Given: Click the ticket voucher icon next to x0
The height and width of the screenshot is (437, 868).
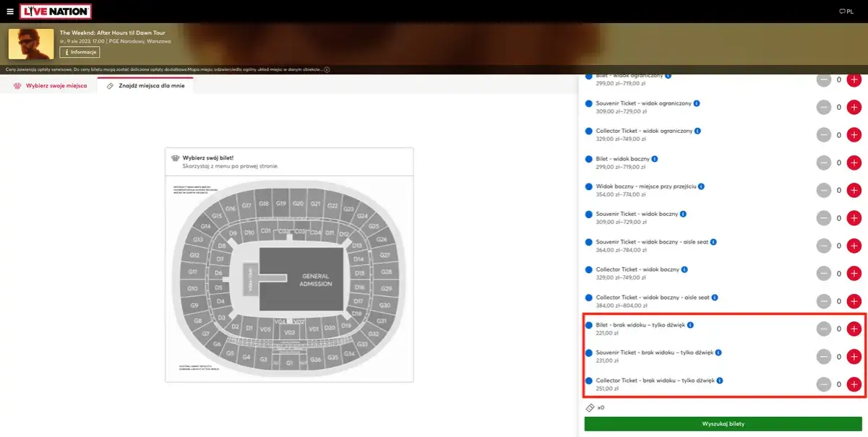Looking at the screenshot, I should point(590,407).
